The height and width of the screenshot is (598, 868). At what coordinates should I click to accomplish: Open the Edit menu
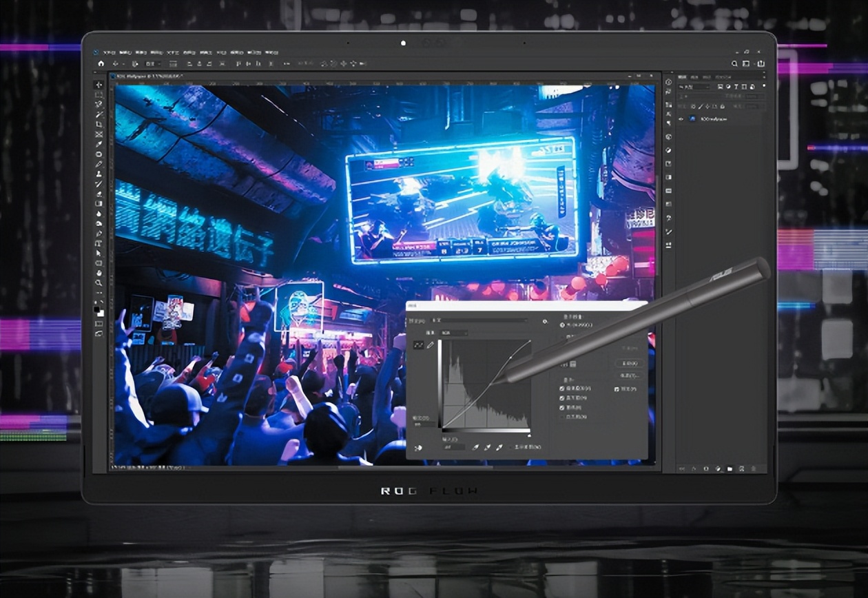(x=126, y=52)
